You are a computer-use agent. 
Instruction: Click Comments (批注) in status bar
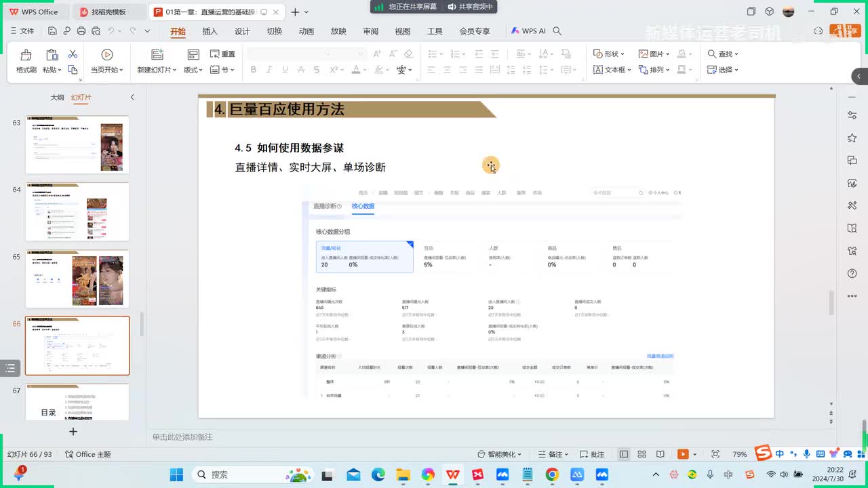coord(592,454)
